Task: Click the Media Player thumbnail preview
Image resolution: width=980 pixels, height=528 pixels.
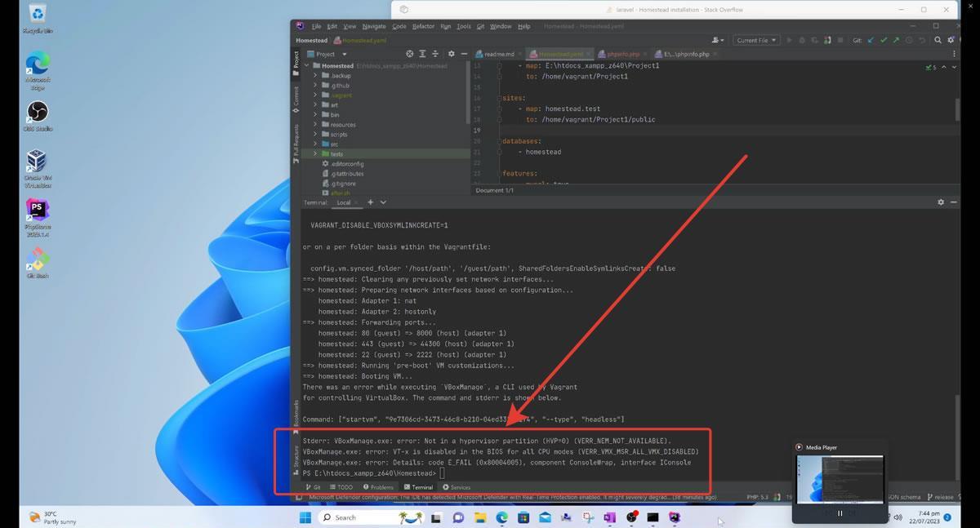Action: 840,481
